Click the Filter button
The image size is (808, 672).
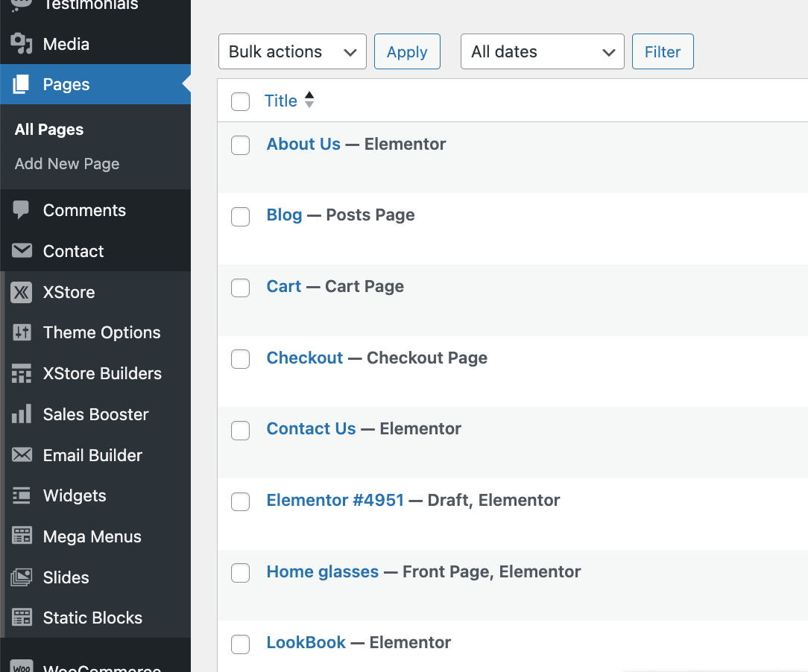click(663, 51)
